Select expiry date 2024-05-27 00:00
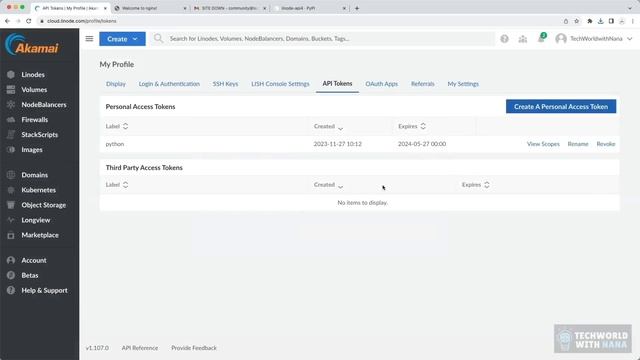 (422, 144)
